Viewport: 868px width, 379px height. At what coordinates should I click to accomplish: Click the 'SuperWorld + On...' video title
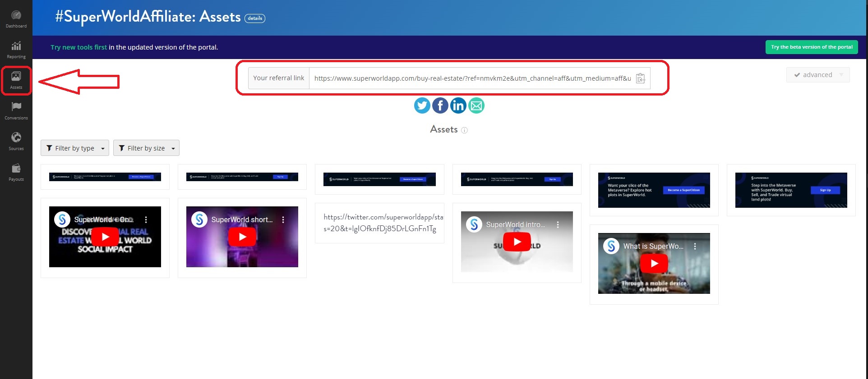[x=104, y=219]
